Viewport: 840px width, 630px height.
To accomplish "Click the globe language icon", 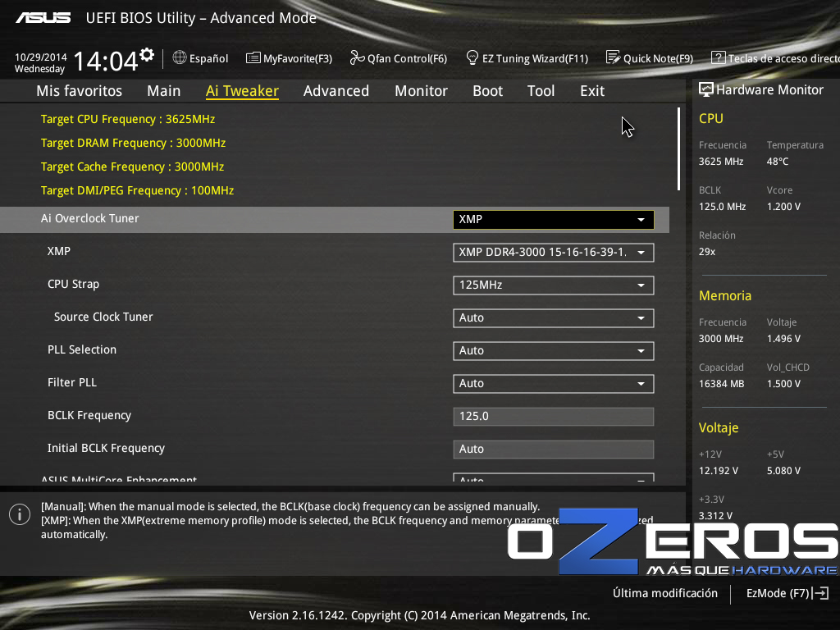I will 180,57.
